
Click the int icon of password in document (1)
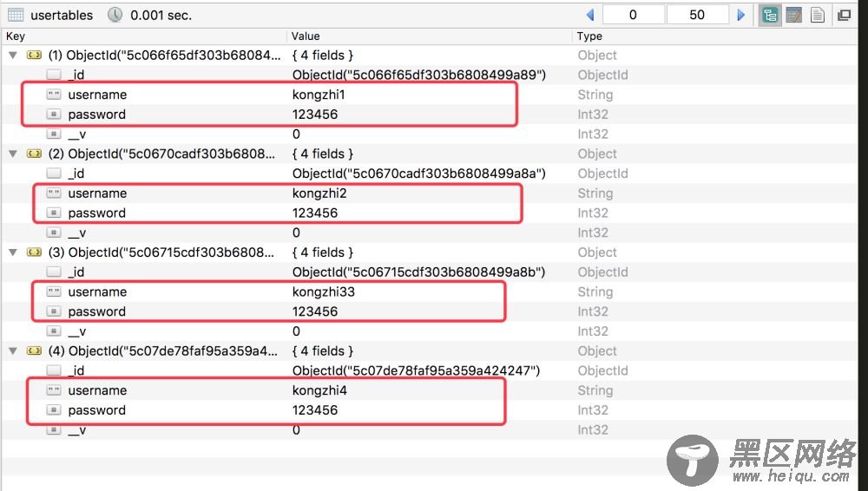point(54,115)
